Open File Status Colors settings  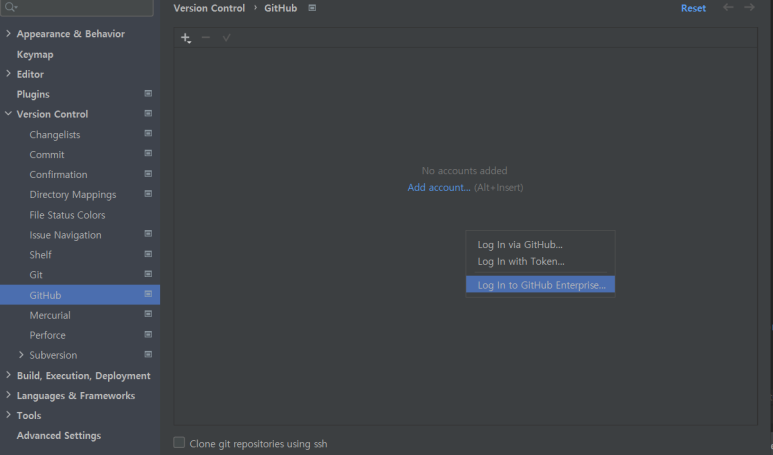tap(67, 215)
